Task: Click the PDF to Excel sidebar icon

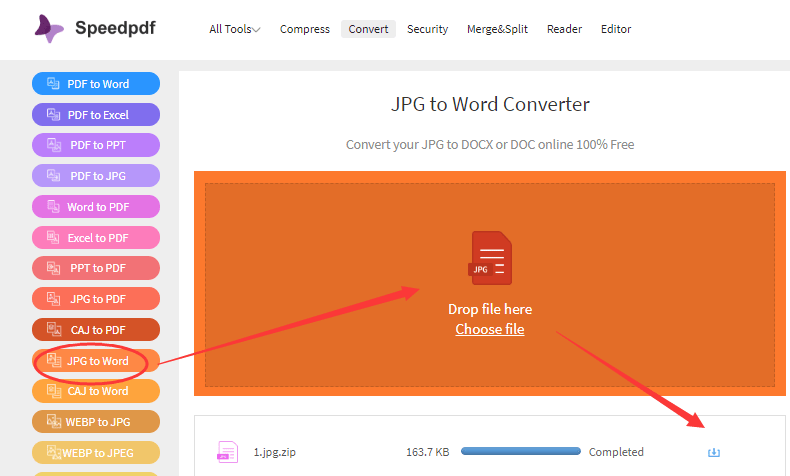Action: point(53,114)
